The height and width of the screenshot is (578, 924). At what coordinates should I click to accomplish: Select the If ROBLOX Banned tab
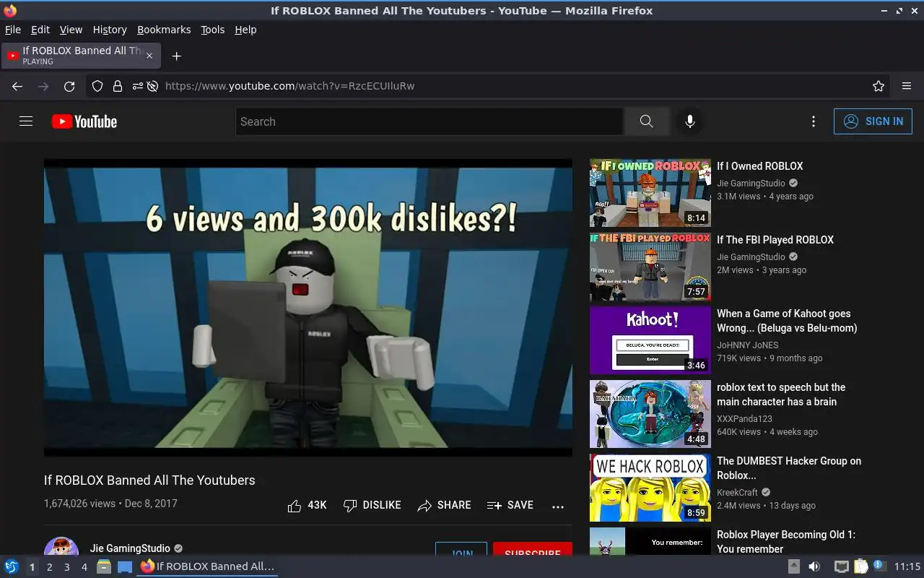81,56
